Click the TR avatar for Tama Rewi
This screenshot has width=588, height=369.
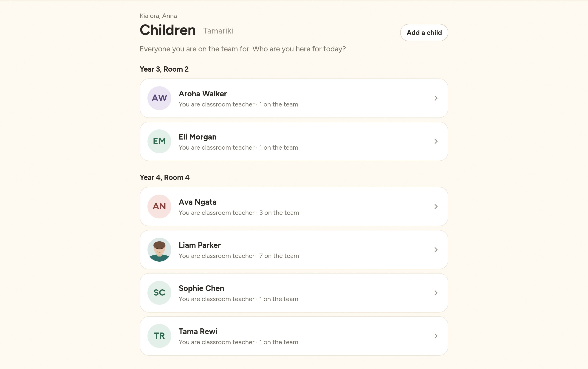159,336
